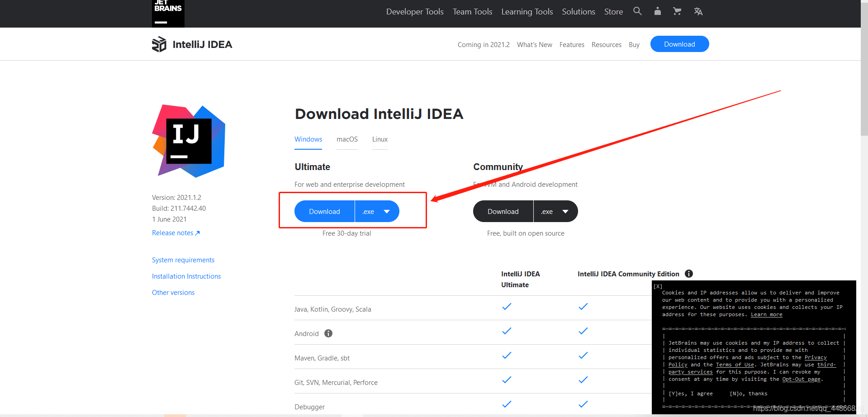Click the Ultimate checkmark in Android row
Image resolution: width=868 pixels, height=417 pixels.
pos(507,331)
